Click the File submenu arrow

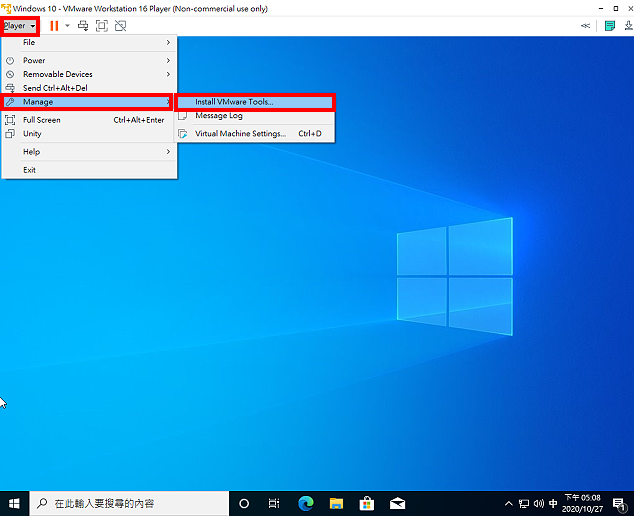[168, 42]
